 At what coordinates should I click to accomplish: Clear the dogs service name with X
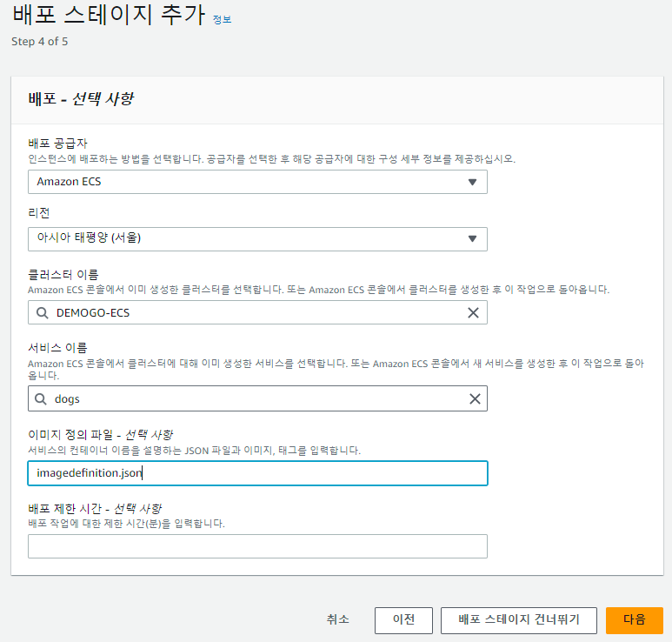475,398
